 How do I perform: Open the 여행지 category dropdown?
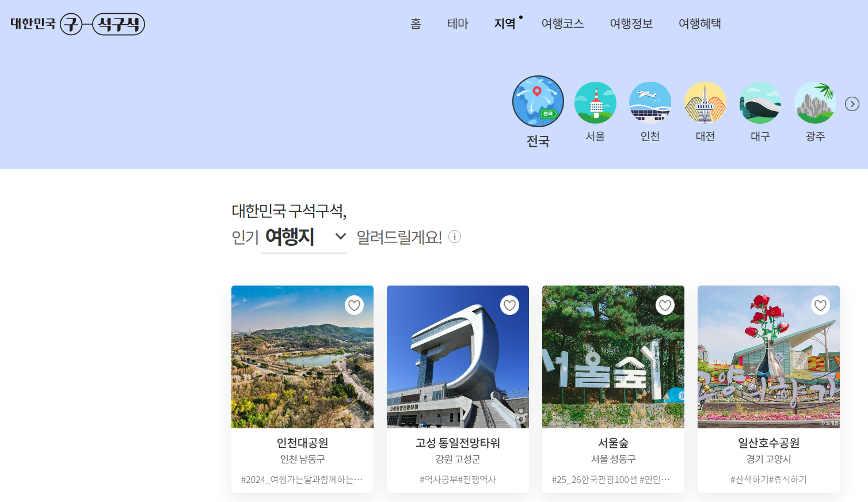pos(340,236)
